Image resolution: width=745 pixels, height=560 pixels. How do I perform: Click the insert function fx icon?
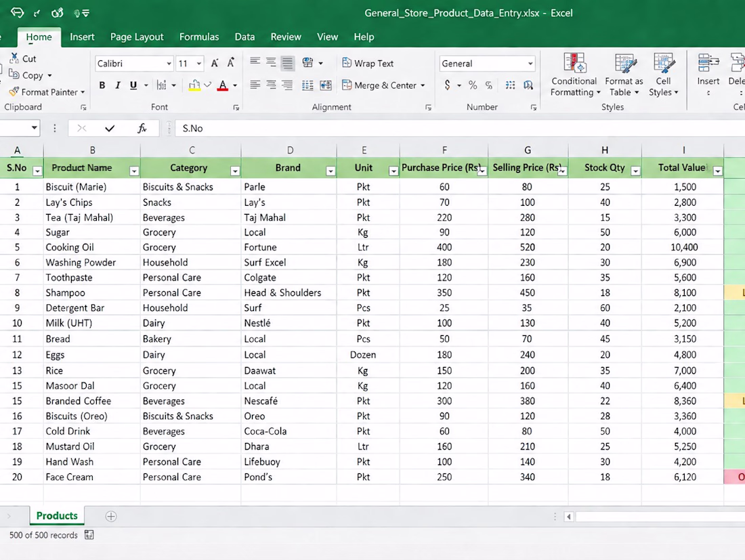coord(142,128)
